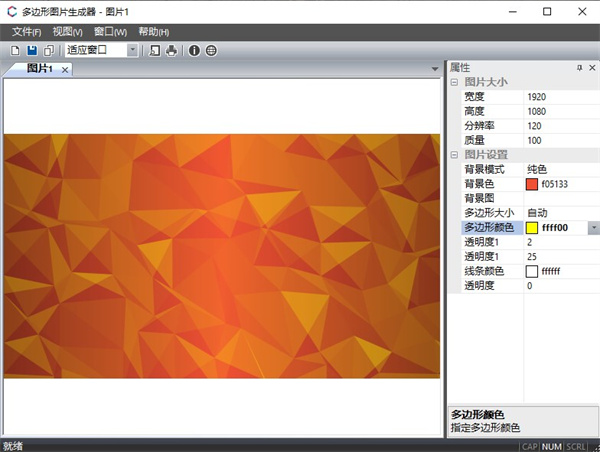Viewport: 600px width, 452px height.
Task: Select the highlighted 多边形颜色 property label
Action: coord(492,228)
